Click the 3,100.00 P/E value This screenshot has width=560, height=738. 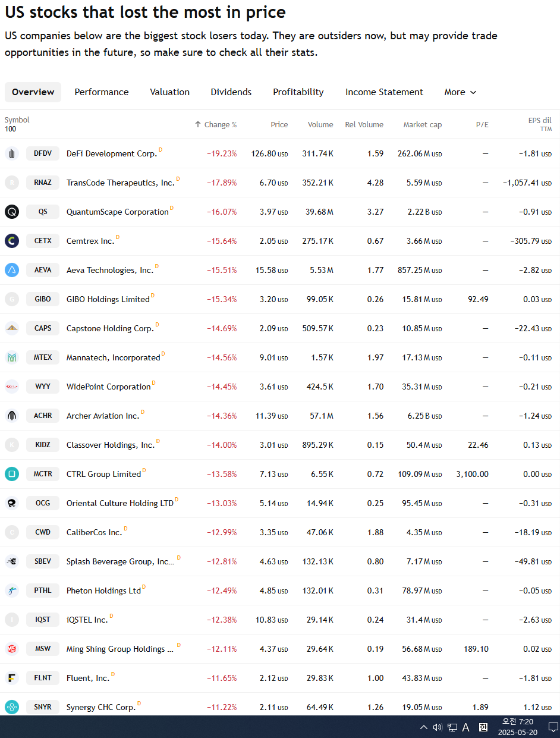pyautogui.click(x=473, y=474)
